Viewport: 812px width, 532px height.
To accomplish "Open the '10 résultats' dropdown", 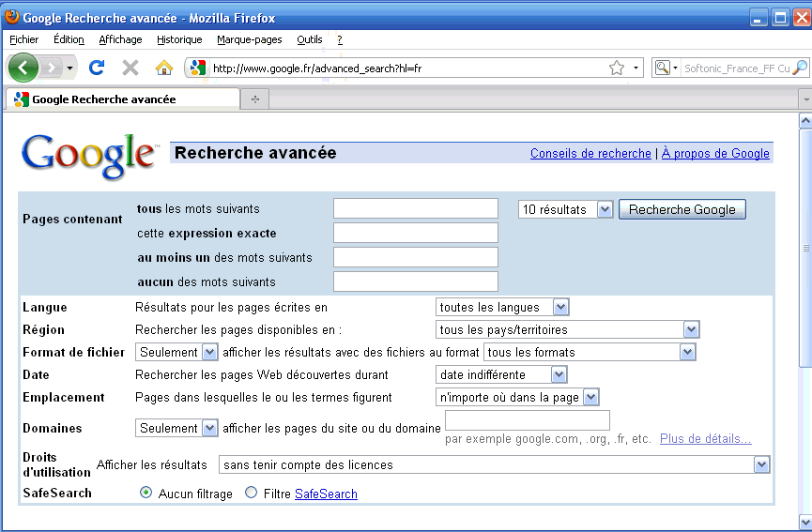I will [x=565, y=209].
